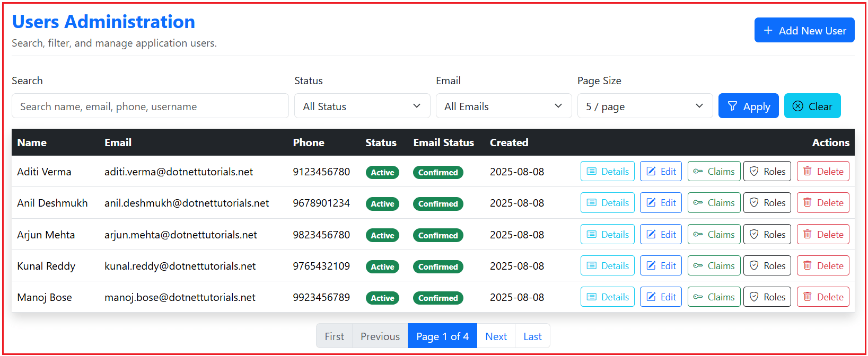View Details for Aditi Verma
The height and width of the screenshot is (356, 868).
point(608,171)
